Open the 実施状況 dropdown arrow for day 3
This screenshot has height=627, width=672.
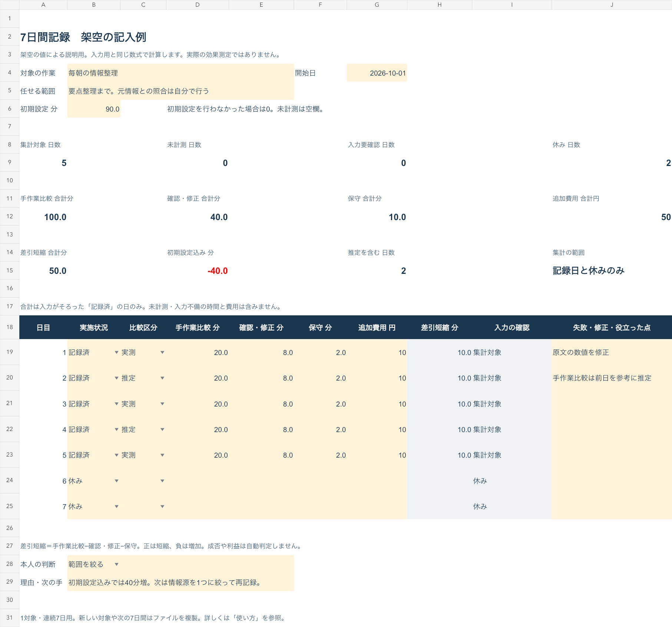tap(116, 404)
